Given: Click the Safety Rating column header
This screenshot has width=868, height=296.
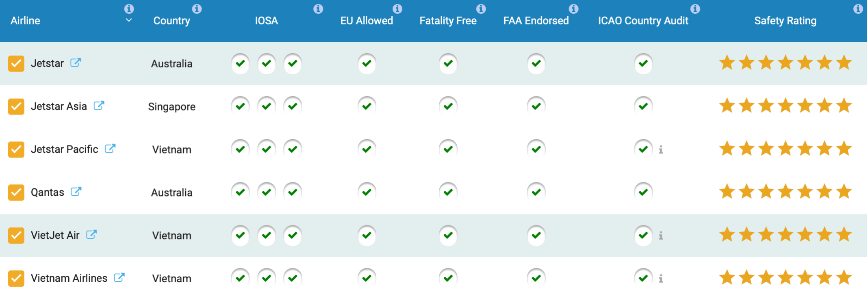Looking at the screenshot, I should click(785, 21).
